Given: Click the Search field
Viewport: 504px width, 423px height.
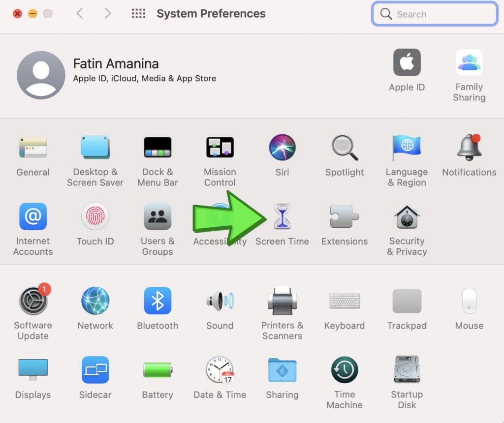Looking at the screenshot, I should [435, 14].
